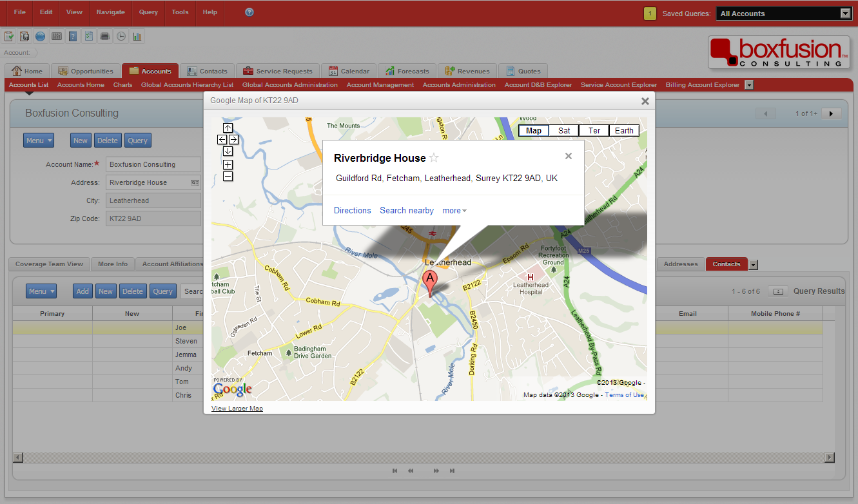The width and height of the screenshot is (858, 504).
Task: Click the Delete button in contacts list
Action: point(133,291)
